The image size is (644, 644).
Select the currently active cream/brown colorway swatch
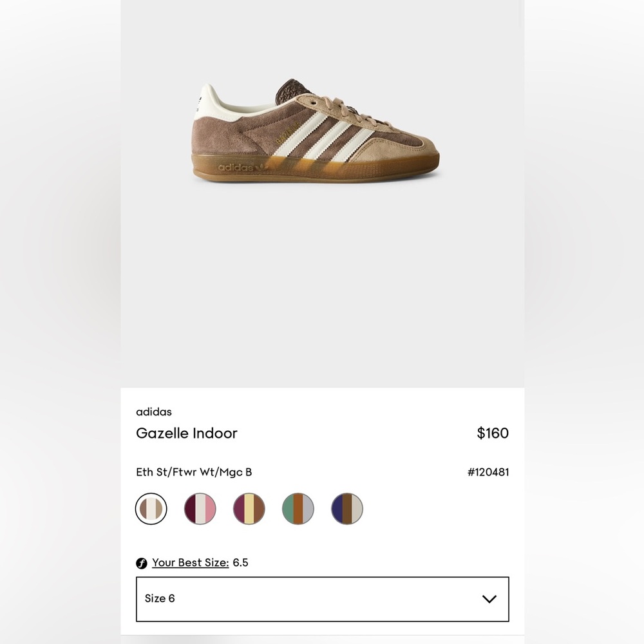[151, 509]
